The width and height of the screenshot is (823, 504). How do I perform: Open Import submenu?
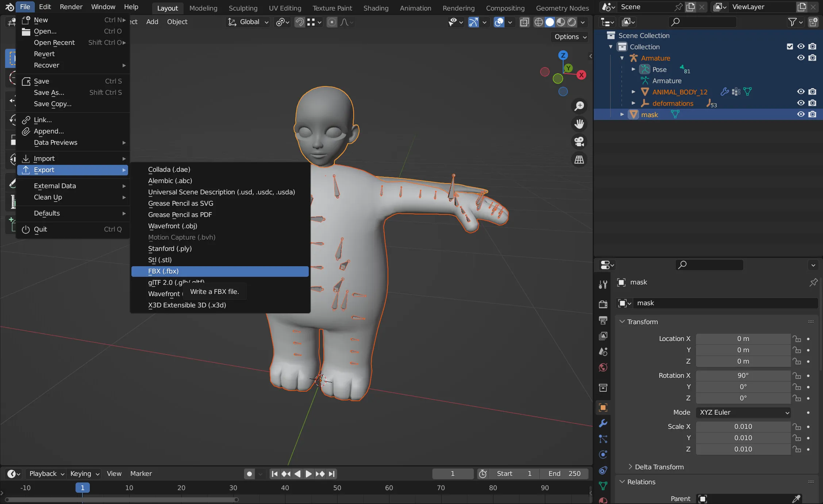pos(73,159)
